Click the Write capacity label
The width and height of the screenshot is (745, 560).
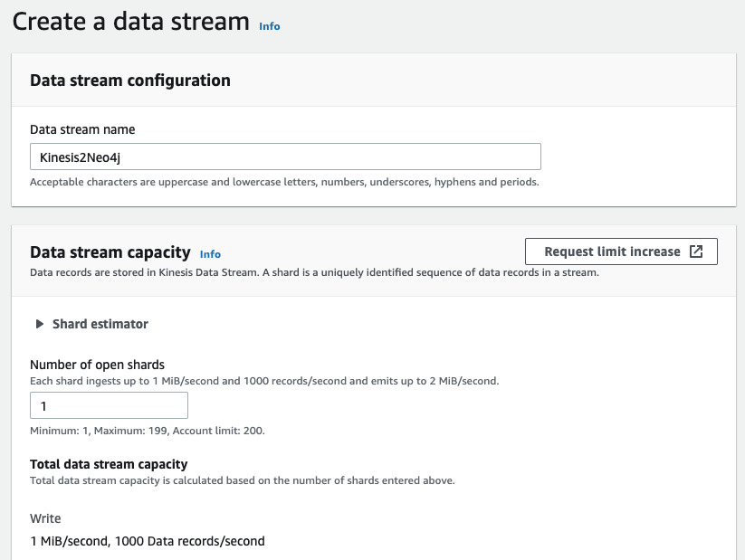pyautogui.click(x=45, y=518)
